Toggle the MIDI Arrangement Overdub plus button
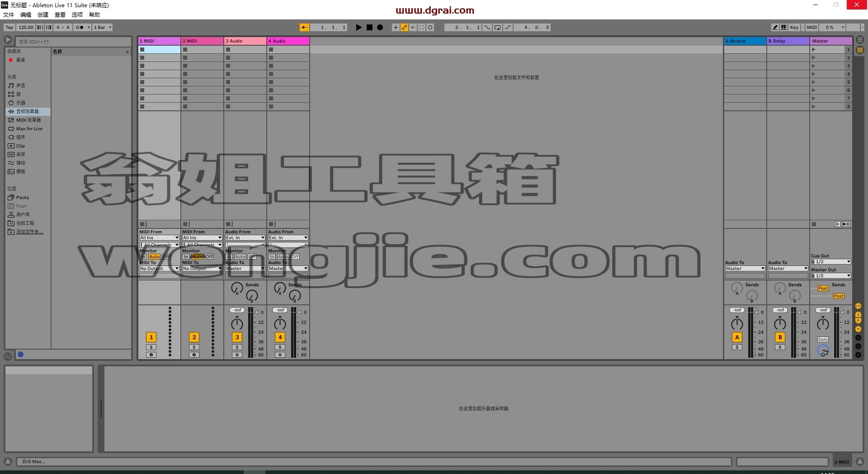The width and height of the screenshot is (868, 474). (x=396, y=27)
